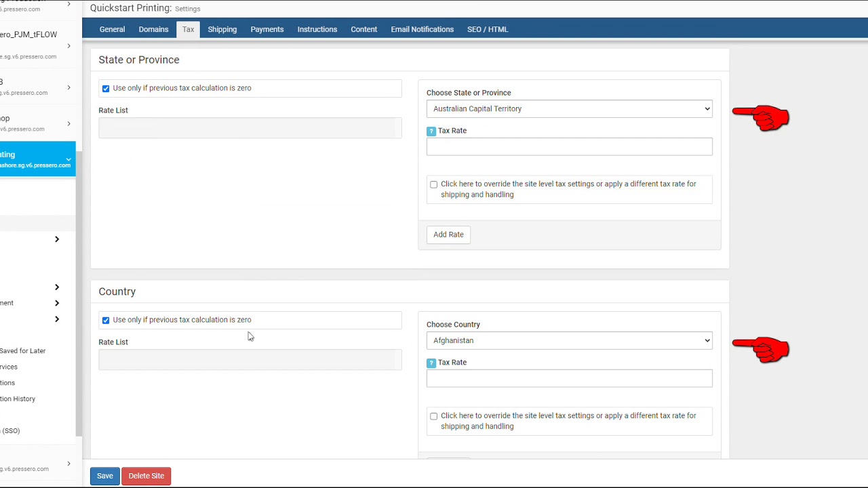868x488 pixels.
Task: Toggle Country 'Use only if previous tax calculation is zero'
Action: (x=106, y=321)
